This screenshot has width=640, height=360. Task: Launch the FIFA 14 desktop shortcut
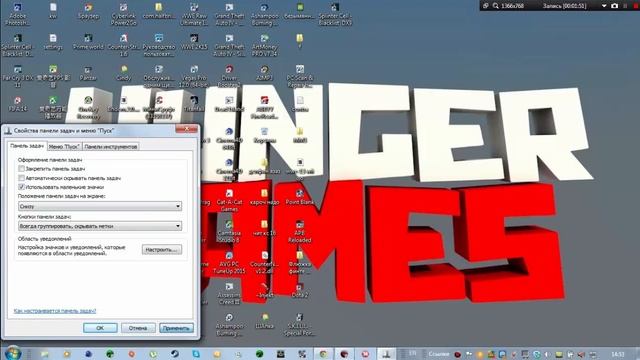18,104
